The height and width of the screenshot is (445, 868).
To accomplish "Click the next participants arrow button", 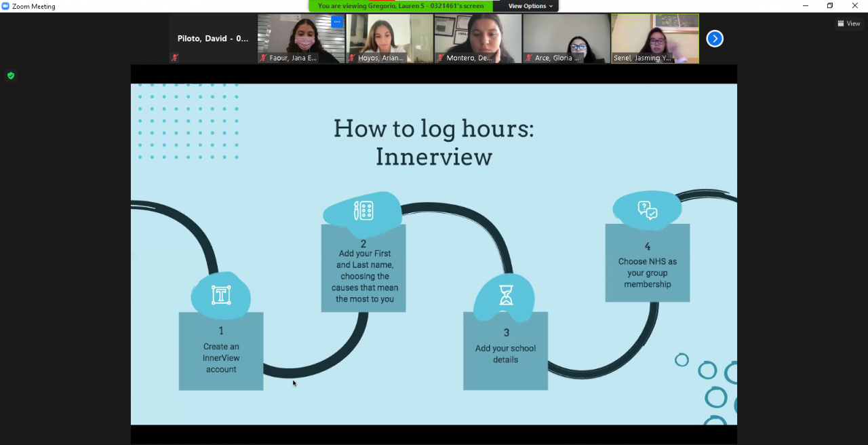I will point(715,39).
